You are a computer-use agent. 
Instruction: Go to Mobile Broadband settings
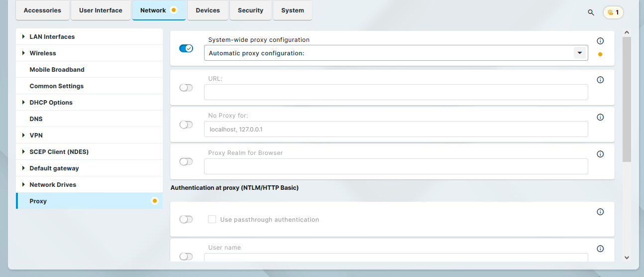click(x=57, y=70)
